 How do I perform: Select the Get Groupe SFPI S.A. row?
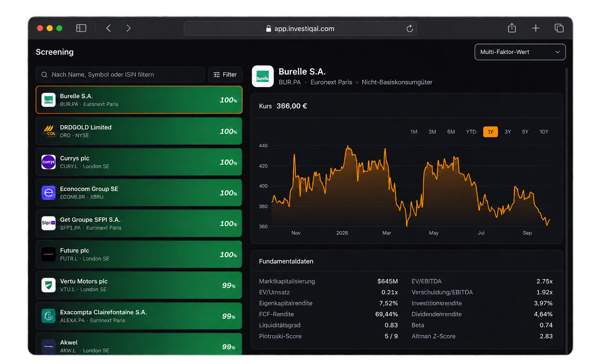(x=139, y=223)
